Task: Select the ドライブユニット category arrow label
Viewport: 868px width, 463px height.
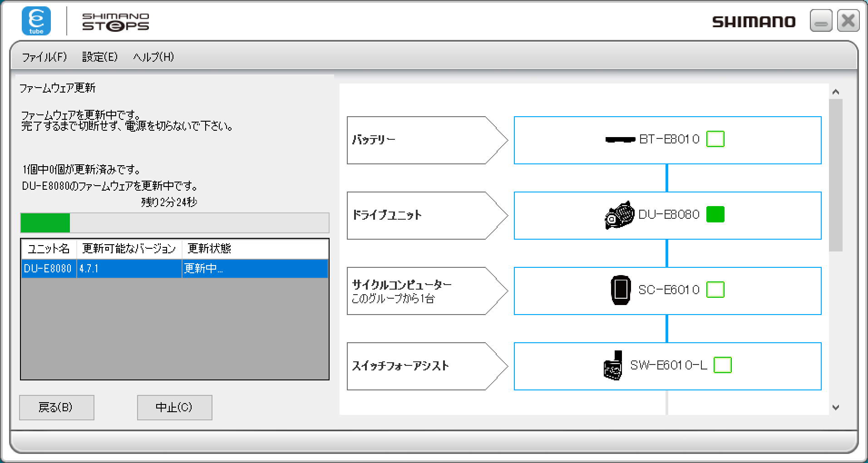Action: (426, 216)
